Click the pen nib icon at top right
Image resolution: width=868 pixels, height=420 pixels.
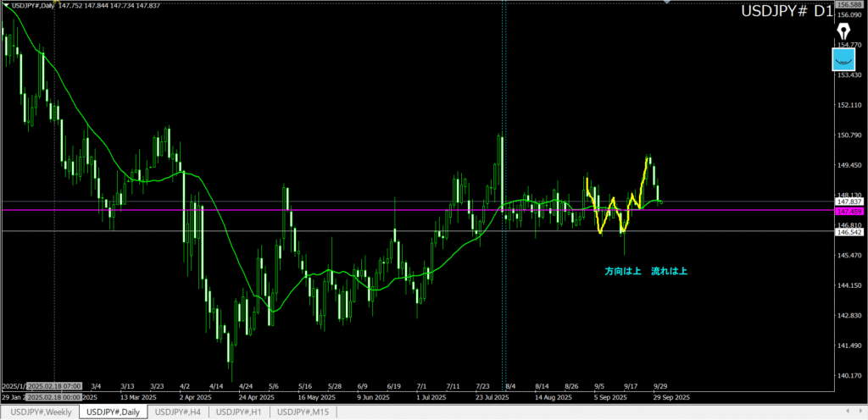point(844,32)
